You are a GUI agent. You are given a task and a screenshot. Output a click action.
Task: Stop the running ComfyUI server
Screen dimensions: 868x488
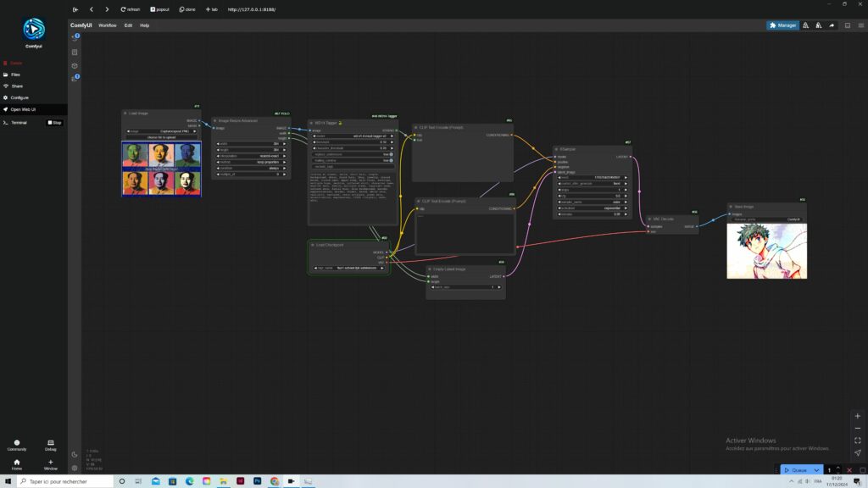pos(54,123)
